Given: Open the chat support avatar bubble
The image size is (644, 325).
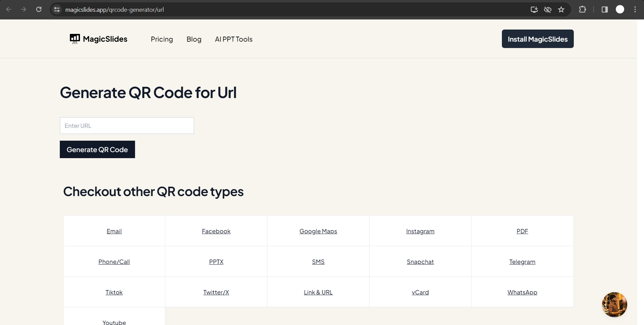Looking at the screenshot, I should pyautogui.click(x=614, y=305).
